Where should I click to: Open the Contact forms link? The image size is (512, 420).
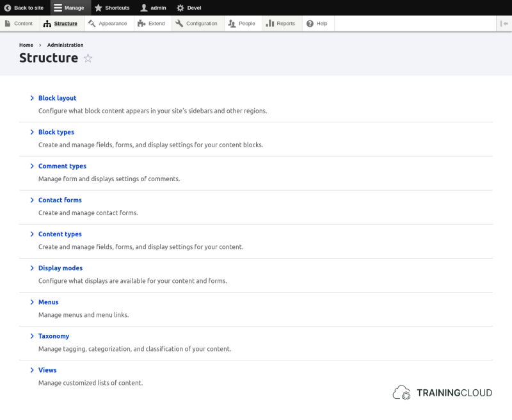pyautogui.click(x=60, y=200)
